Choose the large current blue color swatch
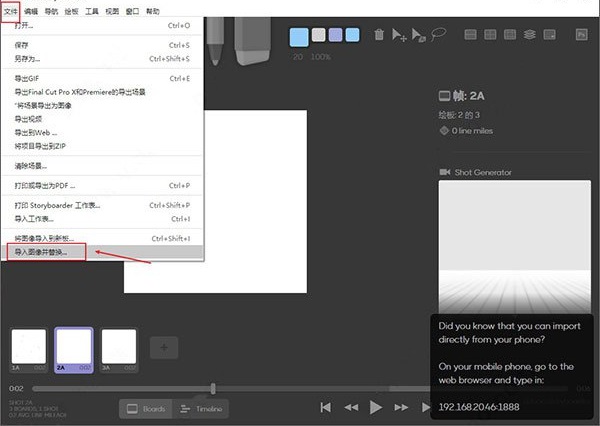 click(299, 37)
